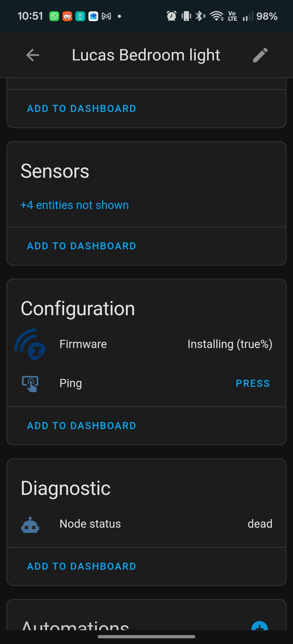Tap WhatsApp notification icon in status bar

click(x=54, y=16)
